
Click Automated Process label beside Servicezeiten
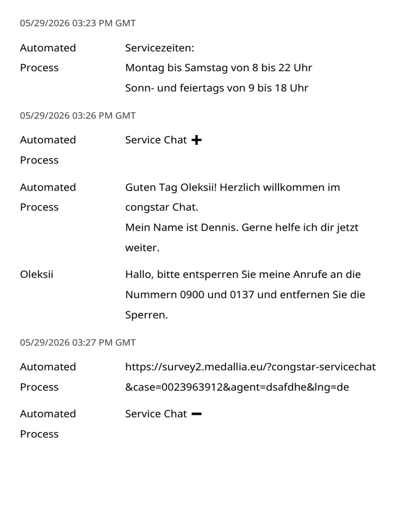tap(48, 58)
